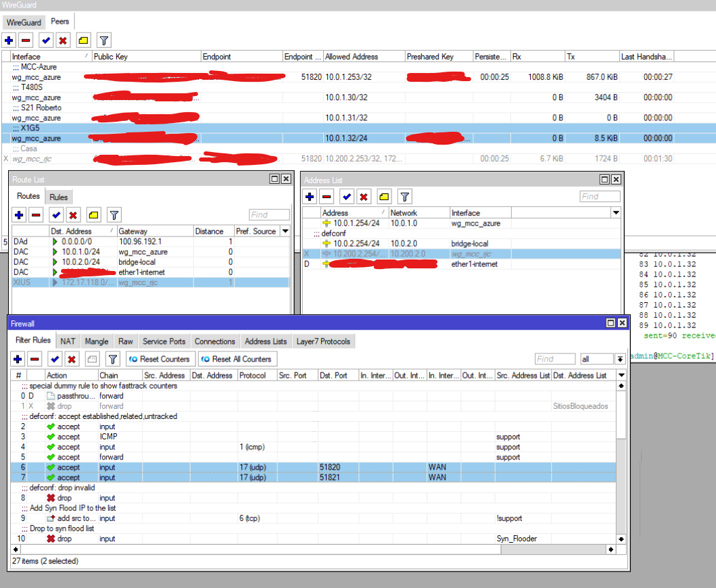Viewport: 716px width, 588px height.
Task: Disable the selected WireGuard peer with the red X
Action: (63, 40)
